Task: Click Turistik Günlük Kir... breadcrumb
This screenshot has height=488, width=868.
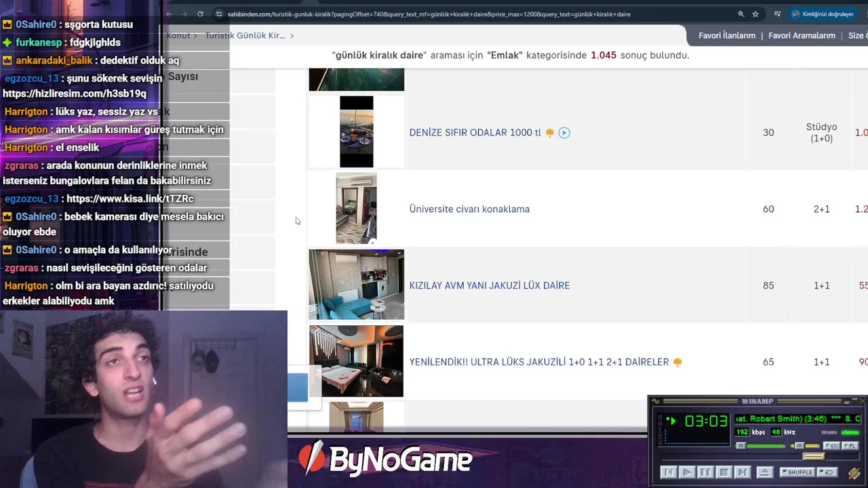Action: click(x=245, y=35)
